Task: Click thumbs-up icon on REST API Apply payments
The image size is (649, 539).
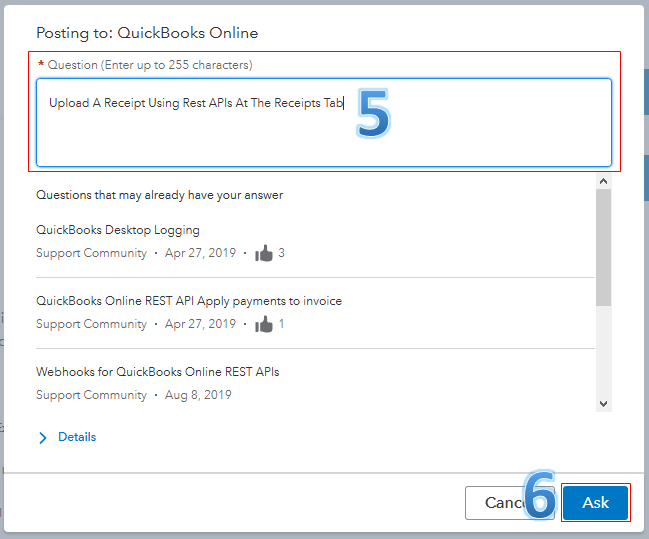Action: [264, 324]
